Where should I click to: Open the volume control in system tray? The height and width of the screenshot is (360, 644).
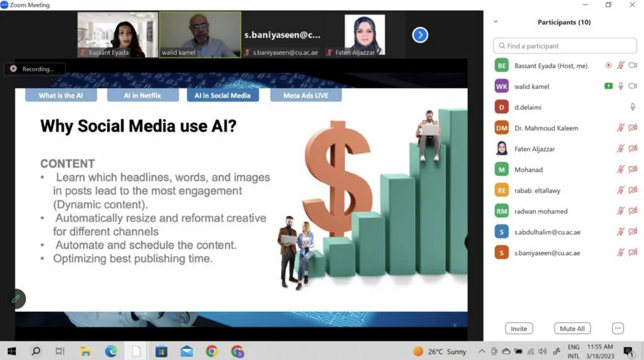pos(543,351)
